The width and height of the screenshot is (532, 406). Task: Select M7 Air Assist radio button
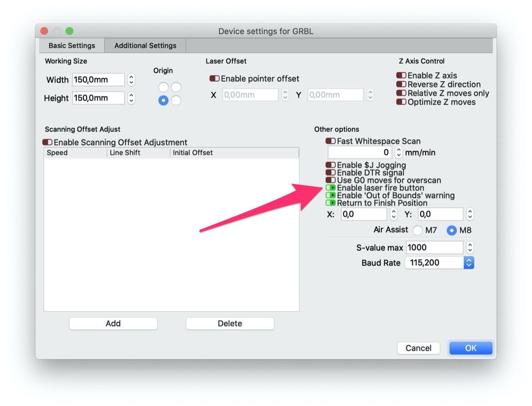(418, 231)
